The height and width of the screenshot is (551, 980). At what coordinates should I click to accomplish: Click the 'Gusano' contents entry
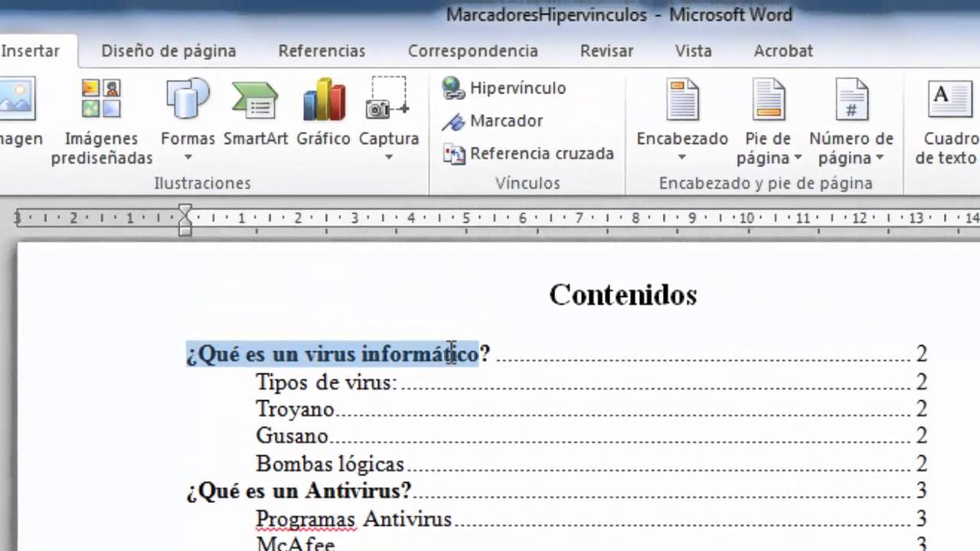point(292,436)
